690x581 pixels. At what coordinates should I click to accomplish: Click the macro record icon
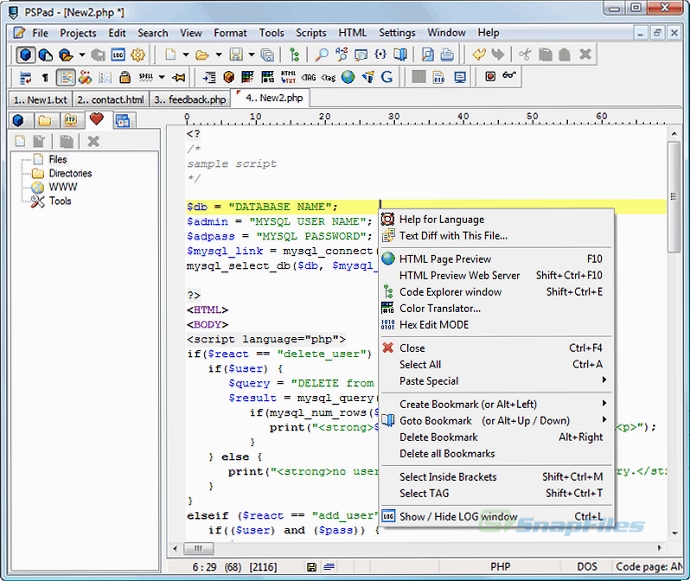click(x=490, y=77)
